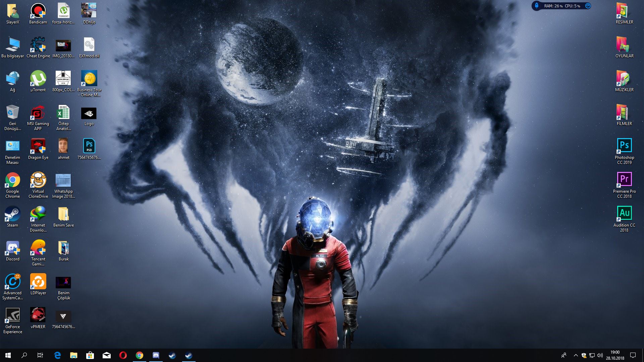Viewport: 644px width, 362px height.
Task: Open the Mail app from taskbar
Action: tap(107, 355)
